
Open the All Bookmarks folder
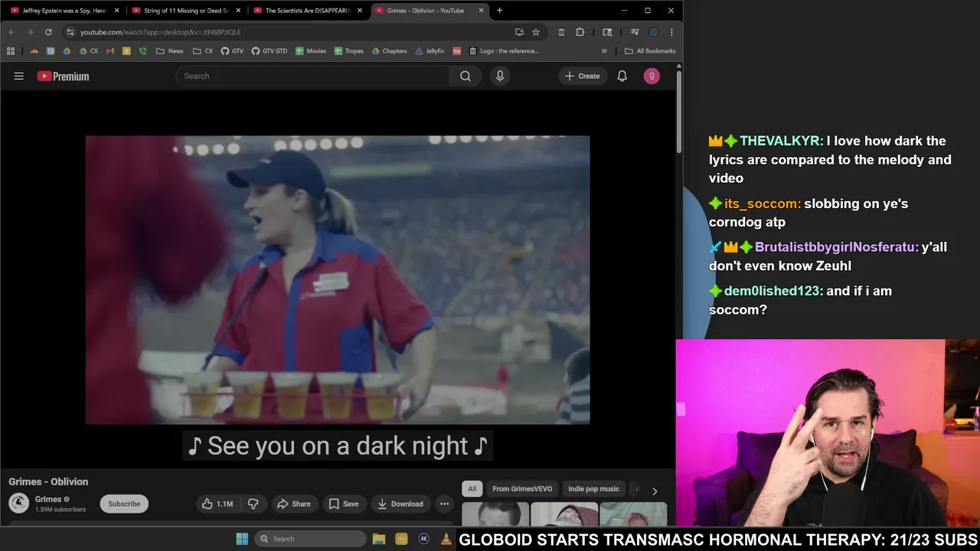coord(650,51)
